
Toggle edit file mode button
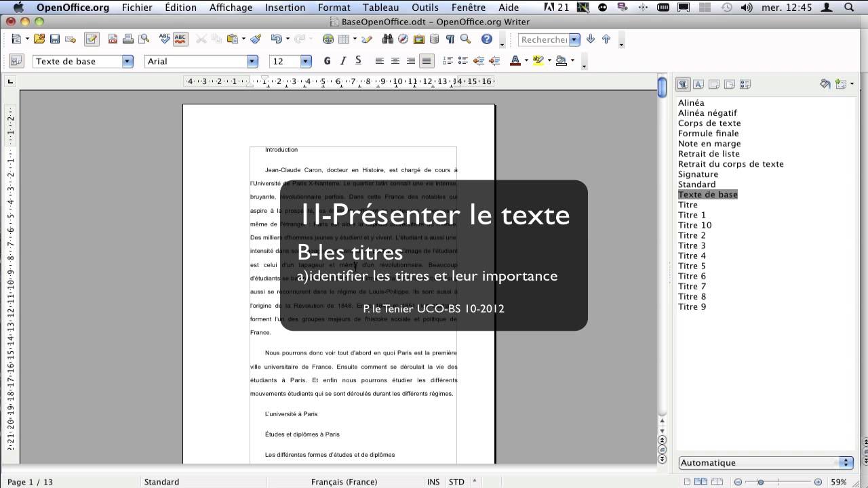(x=92, y=39)
